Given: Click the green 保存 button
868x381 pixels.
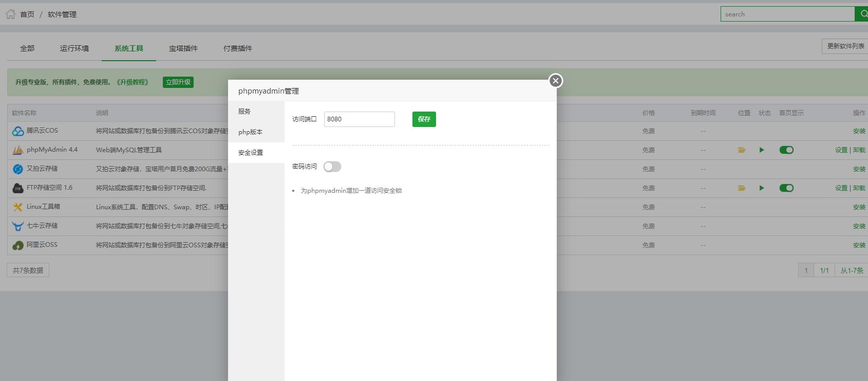Looking at the screenshot, I should pyautogui.click(x=424, y=119).
